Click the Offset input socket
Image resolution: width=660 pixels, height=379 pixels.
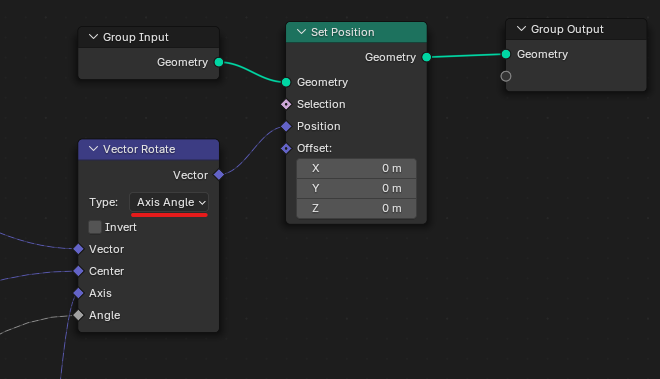[x=286, y=148]
